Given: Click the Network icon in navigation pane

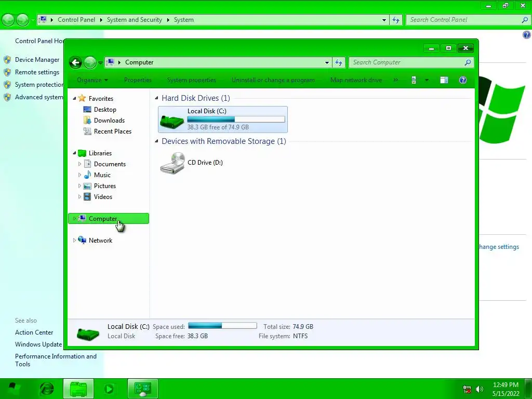Looking at the screenshot, I should click(x=82, y=240).
